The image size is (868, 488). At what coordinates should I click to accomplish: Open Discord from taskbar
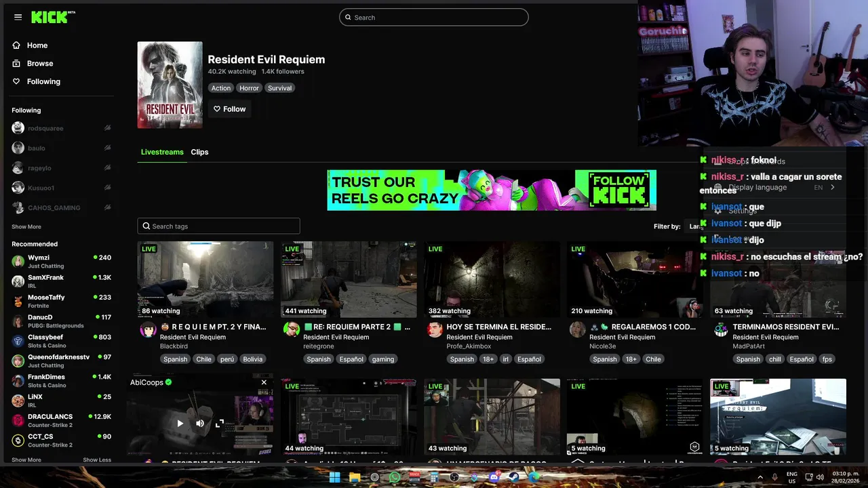[x=494, y=477]
